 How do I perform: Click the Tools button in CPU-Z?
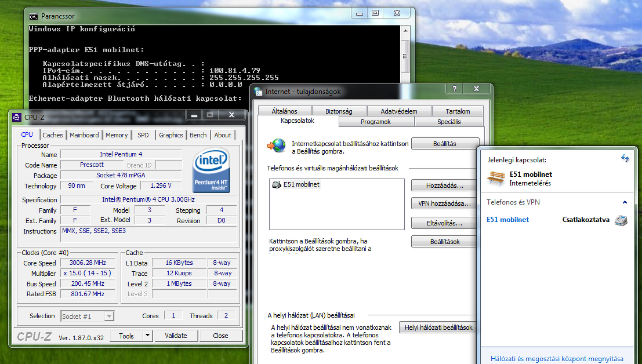(126, 336)
